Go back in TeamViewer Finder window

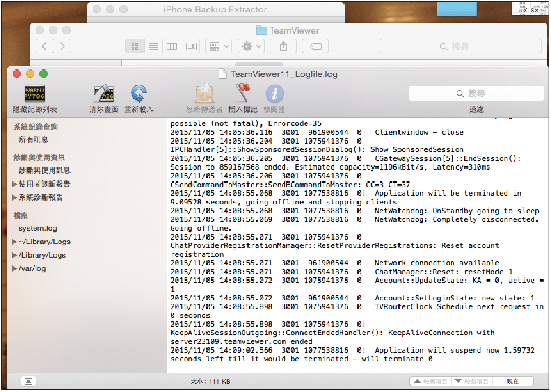pyautogui.click(x=44, y=46)
